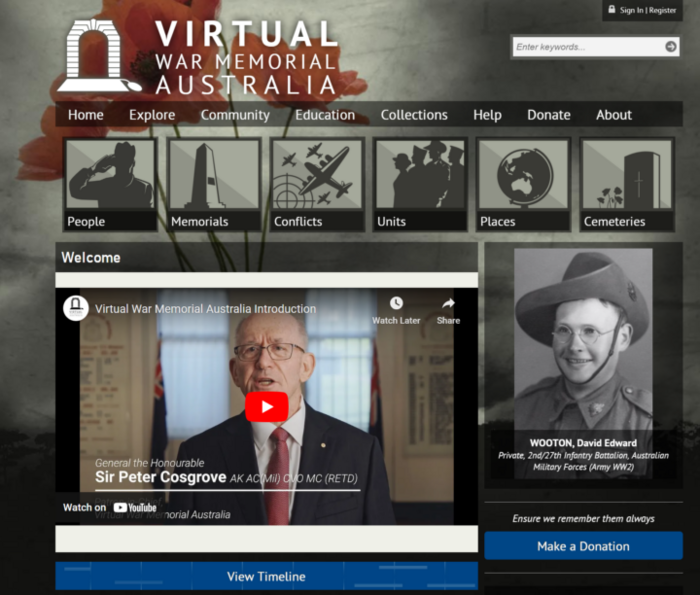Click the View Timeline button
Viewport: 700px width, 595px height.
click(267, 576)
